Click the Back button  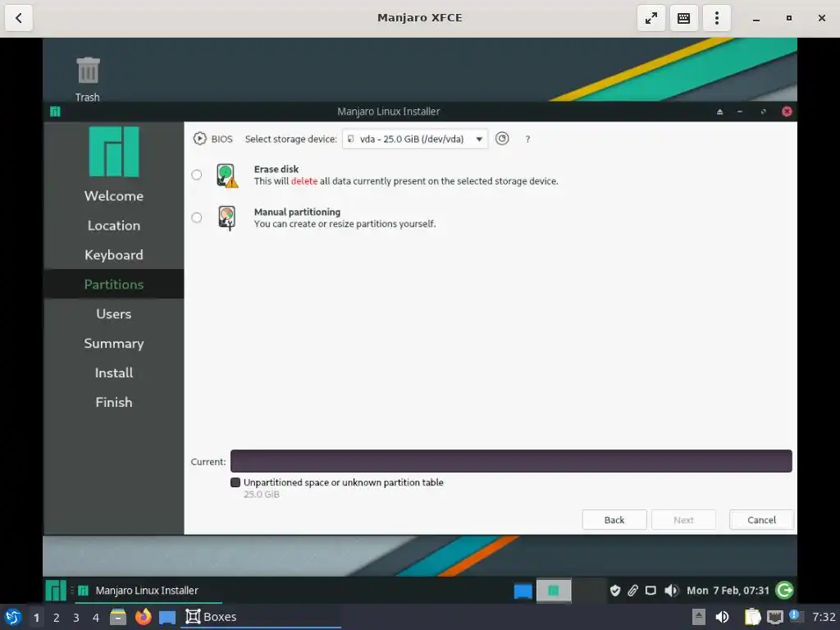(614, 519)
